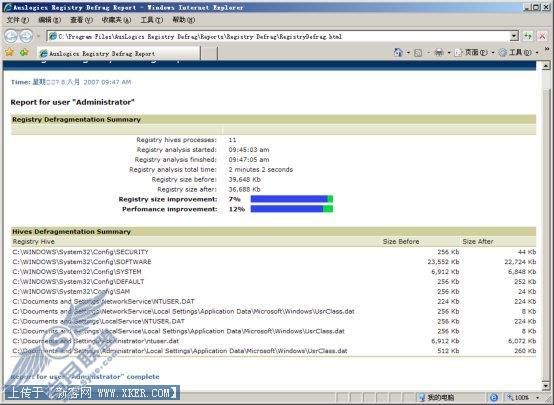Expand the address bar history dropdown

[514, 36]
